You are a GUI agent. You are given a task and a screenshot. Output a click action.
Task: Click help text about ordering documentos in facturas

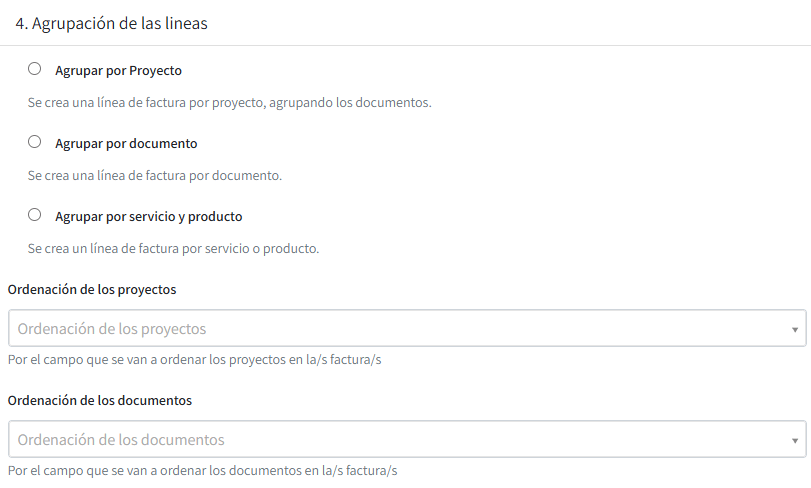203,470
